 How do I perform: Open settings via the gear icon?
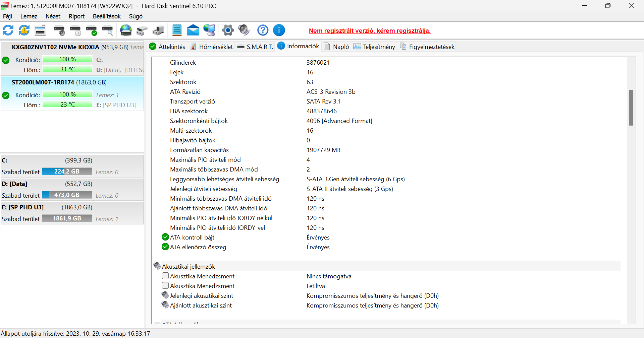pos(228,30)
